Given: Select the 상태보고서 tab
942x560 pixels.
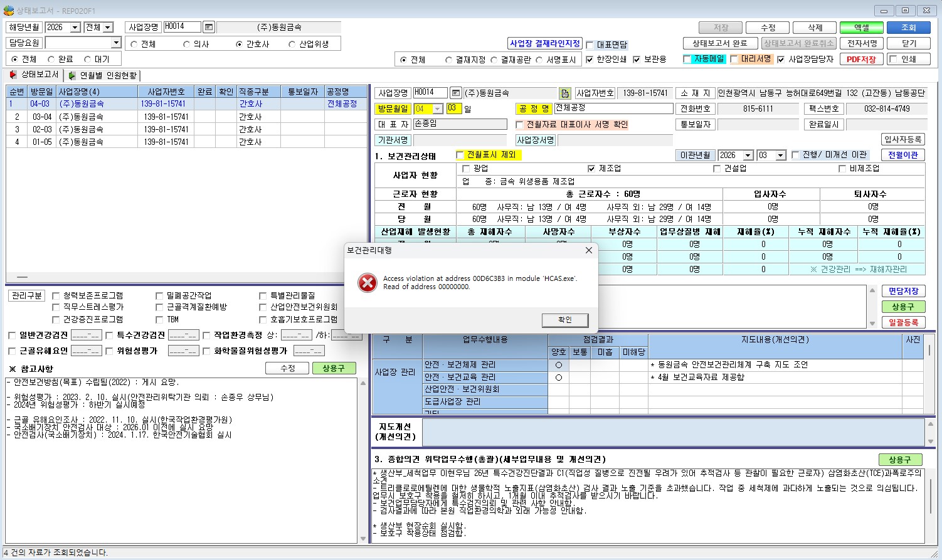Looking at the screenshot, I should (34, 75).
